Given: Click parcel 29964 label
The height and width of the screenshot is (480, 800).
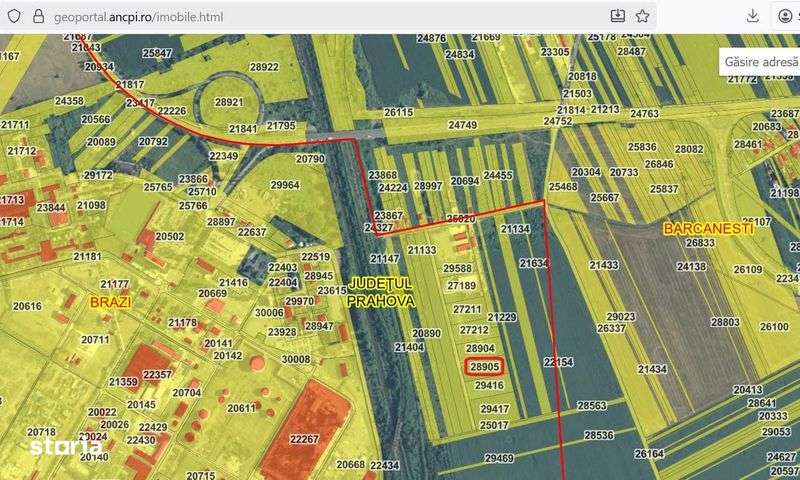Looking at the screenshot, I should (x=285, y=185).
